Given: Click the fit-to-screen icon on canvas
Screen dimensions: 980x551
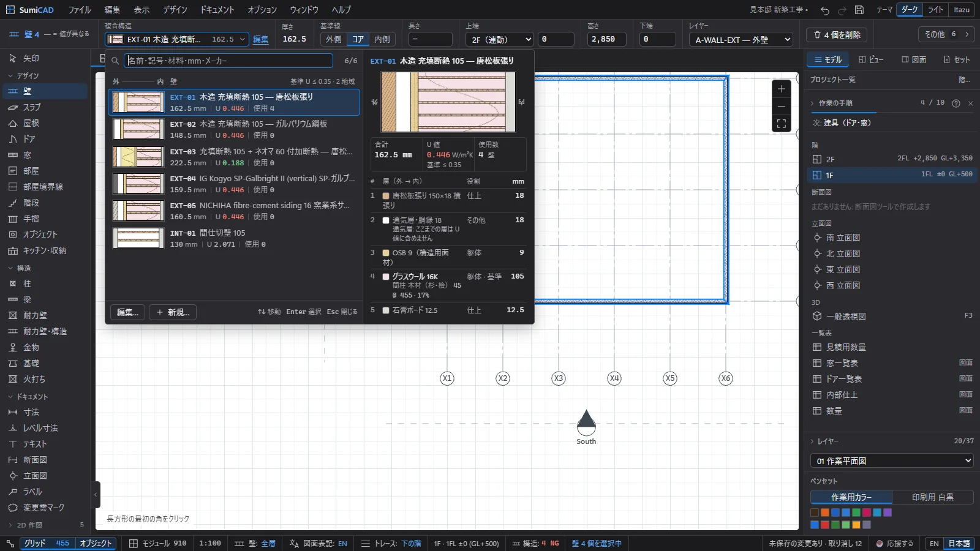Looking at the screenshot, I should coord(782,124).
